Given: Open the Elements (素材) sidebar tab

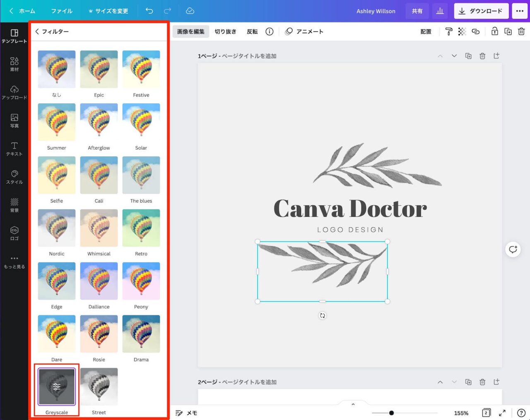Looking at the screenshot, I should coord(14,64).
